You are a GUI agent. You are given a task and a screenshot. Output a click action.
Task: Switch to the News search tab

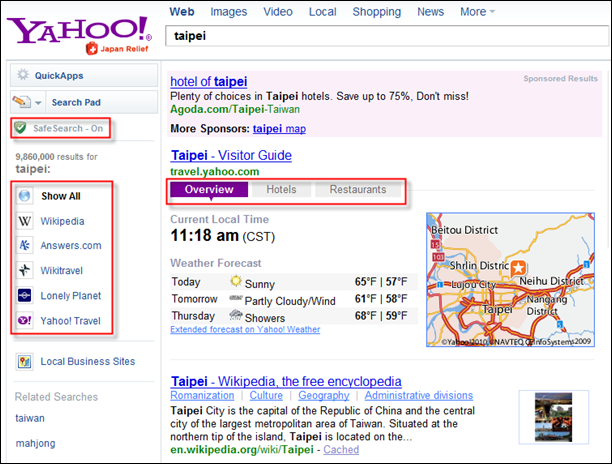[431, 12]
